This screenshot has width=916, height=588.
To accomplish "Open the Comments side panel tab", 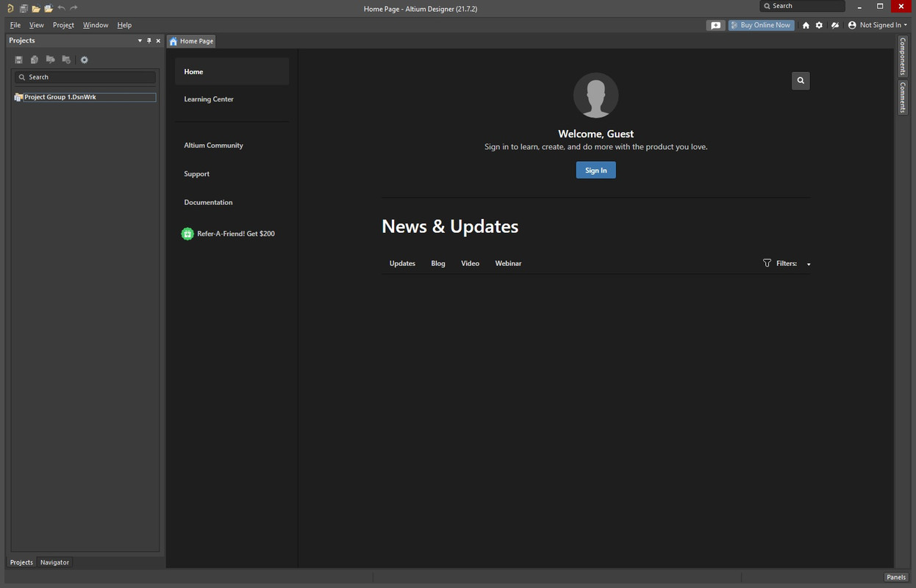I will [x=903, y=97].
